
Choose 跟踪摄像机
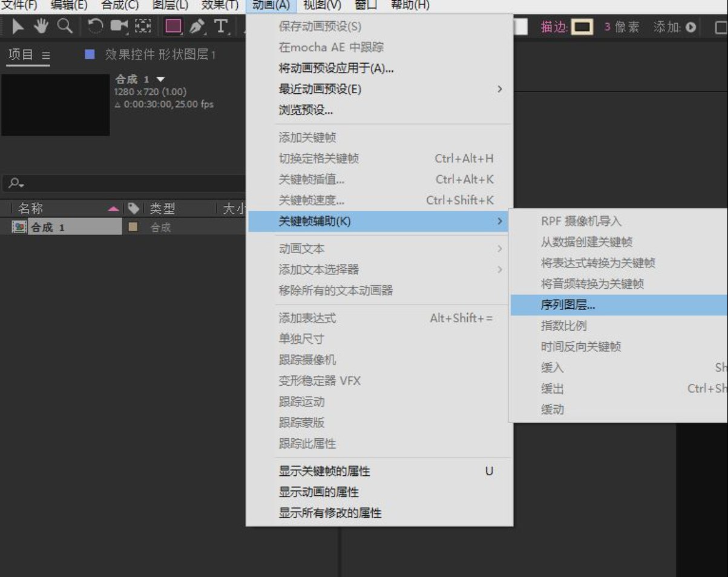pyautogui.click(x=379, y=360)
